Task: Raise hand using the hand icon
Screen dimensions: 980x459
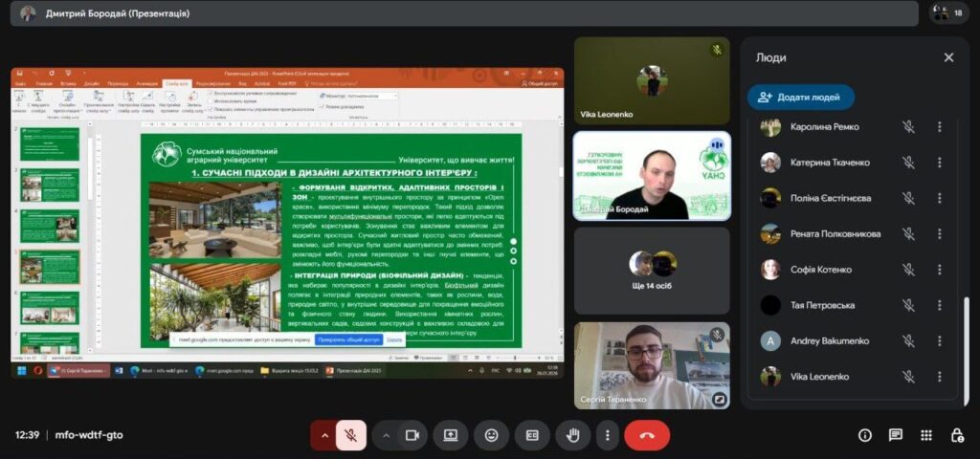Action: click(x=573, y=435)
